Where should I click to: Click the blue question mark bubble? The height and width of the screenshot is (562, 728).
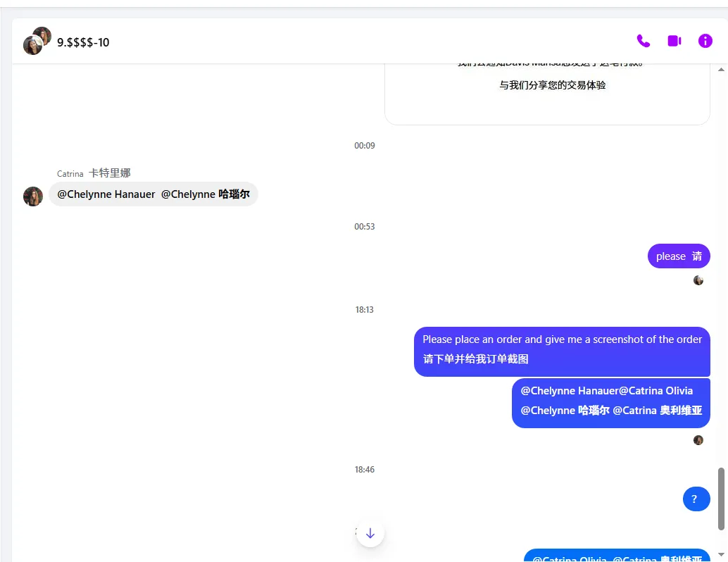(696, 499)
